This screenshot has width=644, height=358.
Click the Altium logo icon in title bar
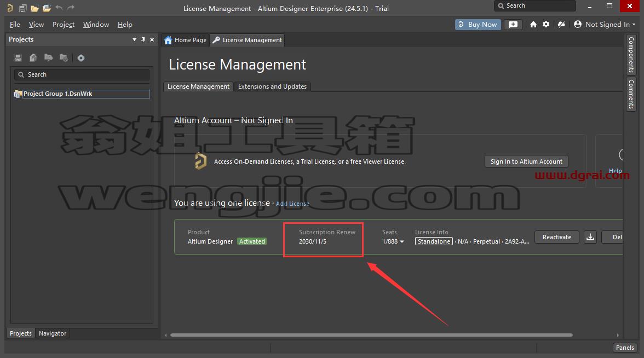click(x=10, y=8)
